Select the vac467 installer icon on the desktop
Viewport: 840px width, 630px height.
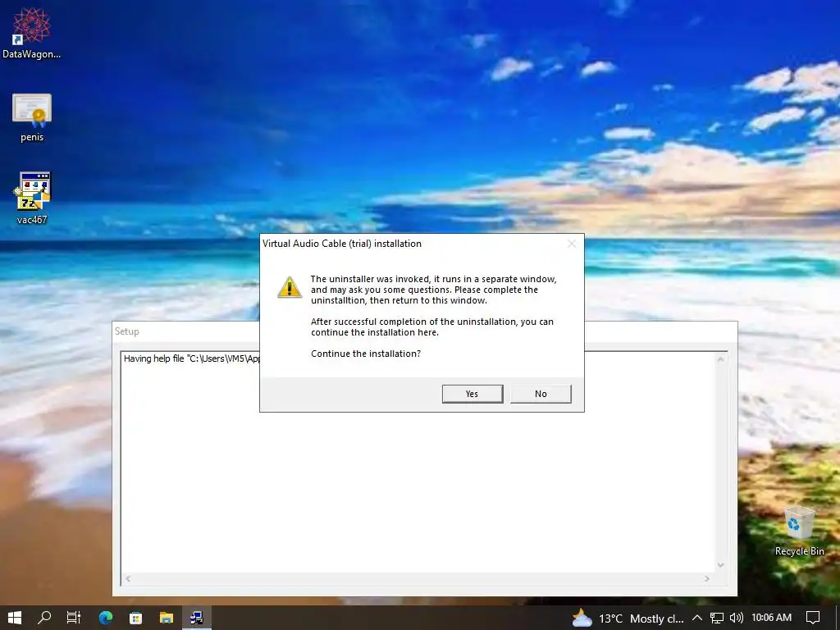coord(32,197)
